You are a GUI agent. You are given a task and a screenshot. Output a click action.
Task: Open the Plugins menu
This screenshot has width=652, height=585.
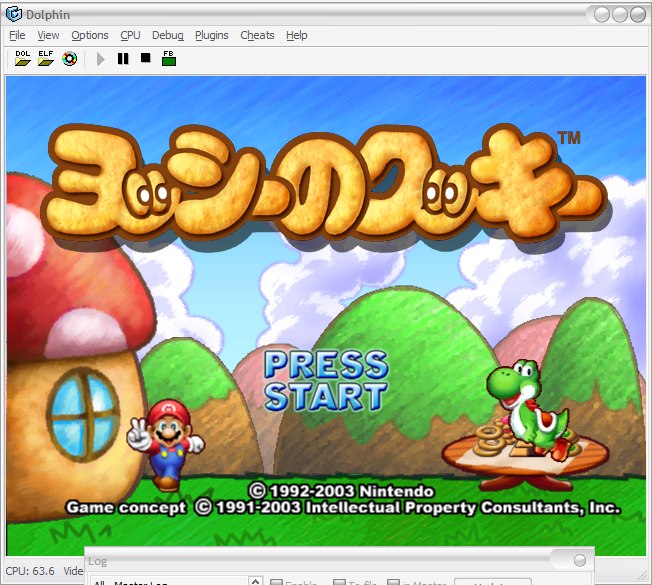click(212, 35)
